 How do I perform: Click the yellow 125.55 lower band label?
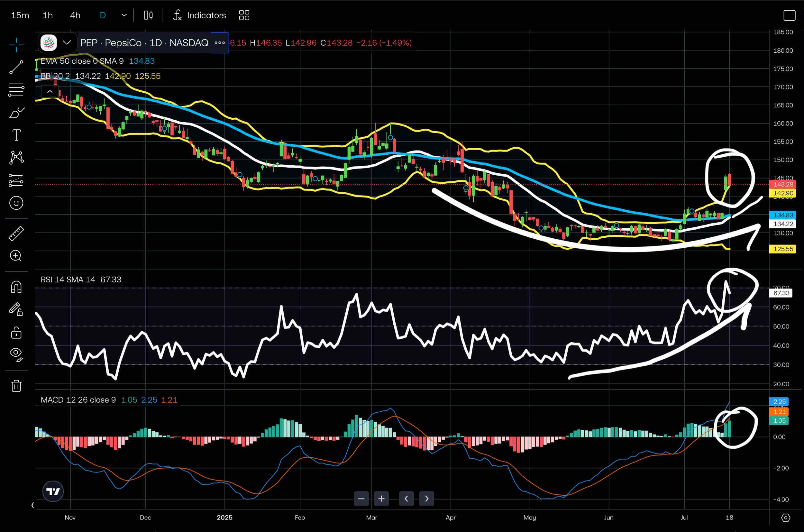(783, 249)
